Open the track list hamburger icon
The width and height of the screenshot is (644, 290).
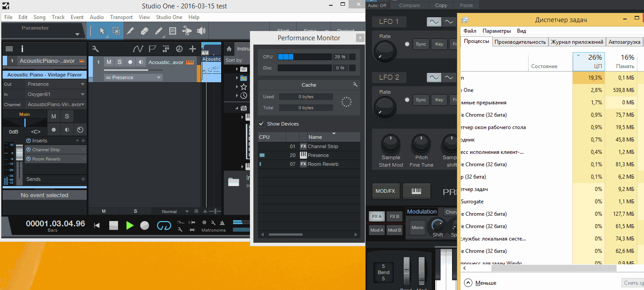click(x=9, y=49)
